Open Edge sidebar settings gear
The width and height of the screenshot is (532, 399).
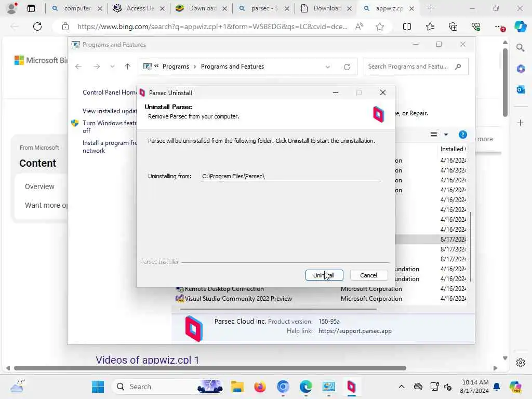pos(521,363)
